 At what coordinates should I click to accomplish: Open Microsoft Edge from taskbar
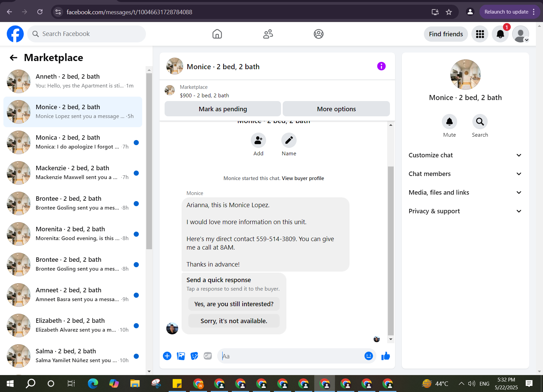coord(93,384)
